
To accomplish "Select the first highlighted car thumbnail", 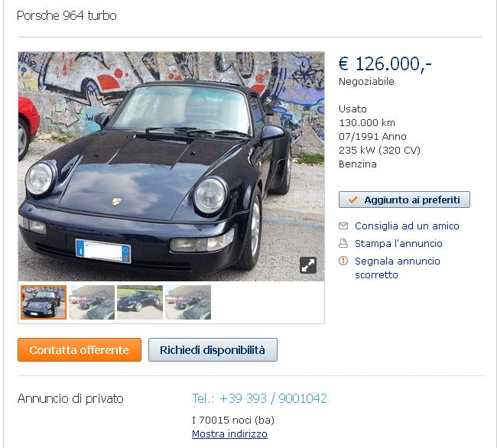I will pos(44,302).
